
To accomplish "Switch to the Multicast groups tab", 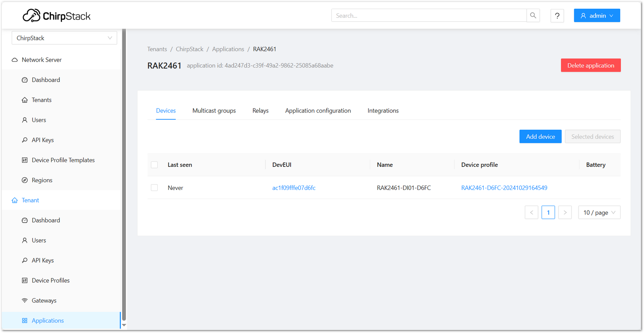I will click(214, 111).
